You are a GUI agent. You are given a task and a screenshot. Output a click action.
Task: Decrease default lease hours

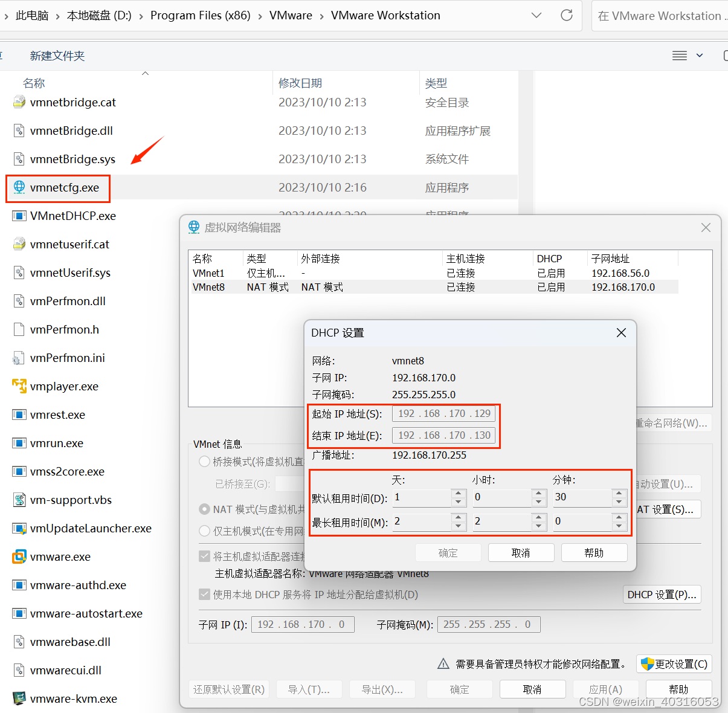[x=539, y=502]
